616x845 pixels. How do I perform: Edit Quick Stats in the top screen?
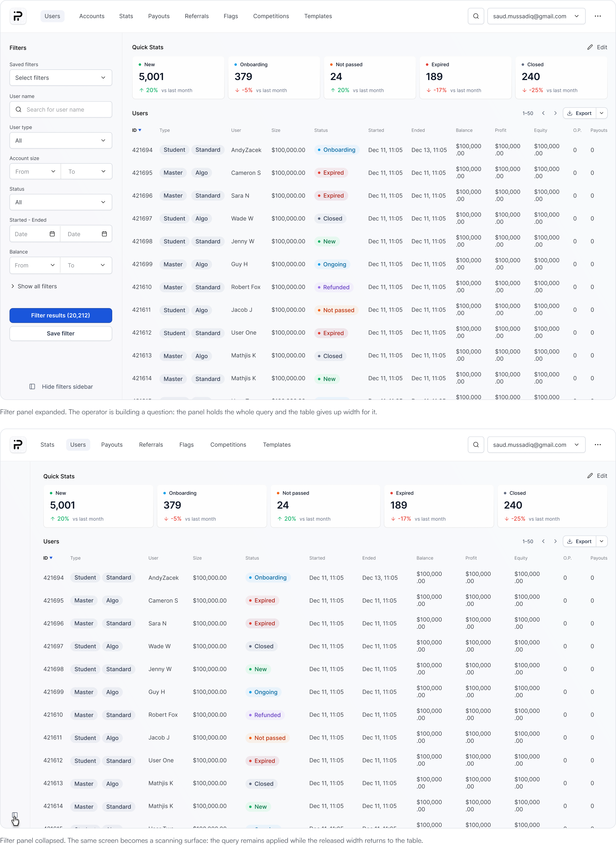[x=597, y=47]
